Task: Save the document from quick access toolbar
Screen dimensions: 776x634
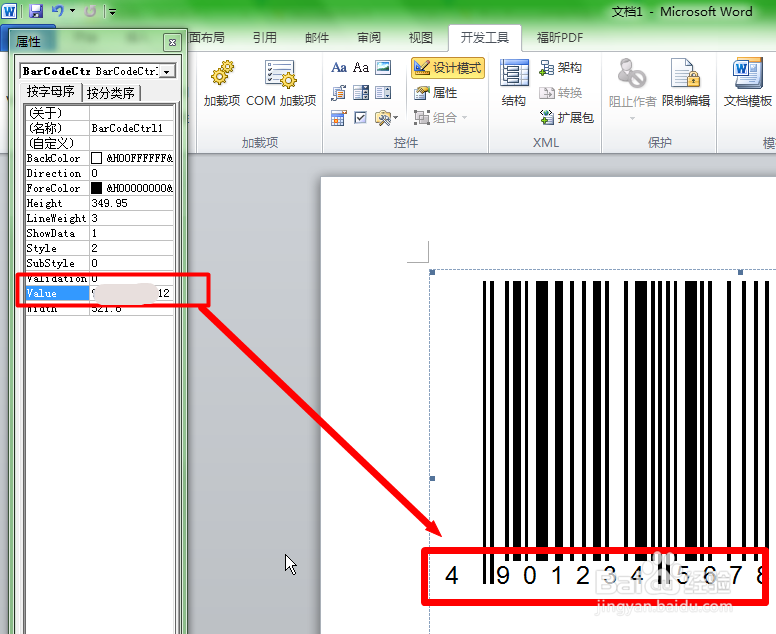Action: [x=36, y=11]
